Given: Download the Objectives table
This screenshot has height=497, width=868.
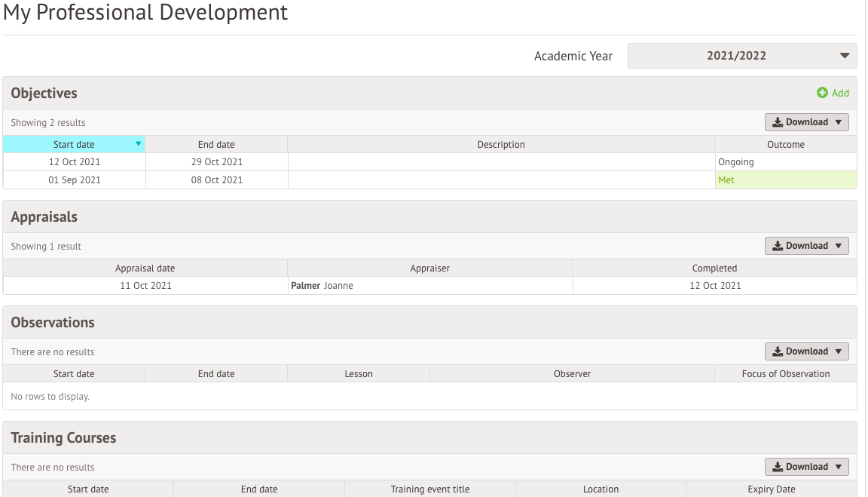Looking at the screenshot, I should click(806, 122).
